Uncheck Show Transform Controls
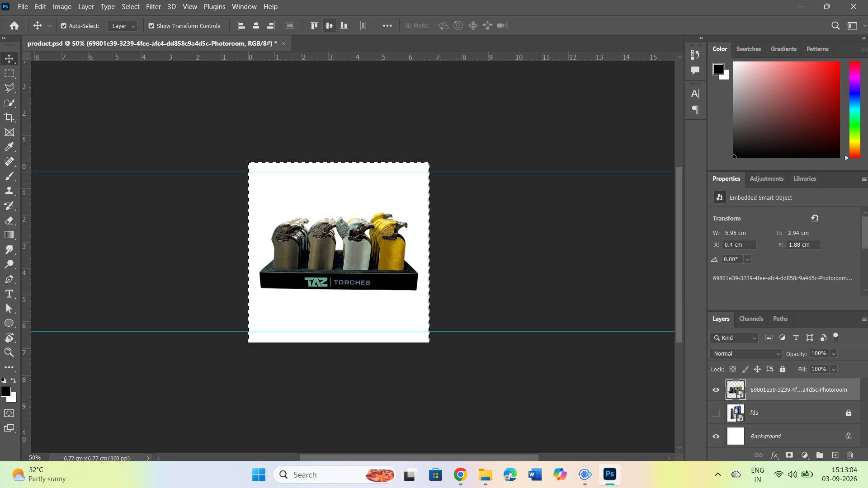 coord(151,26)
